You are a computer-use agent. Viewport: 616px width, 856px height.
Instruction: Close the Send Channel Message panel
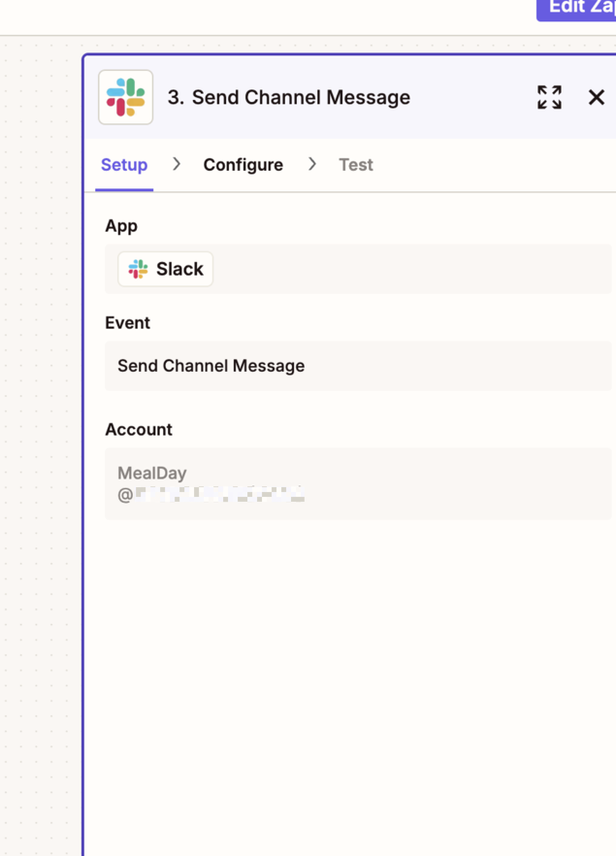tap(597, 98)
